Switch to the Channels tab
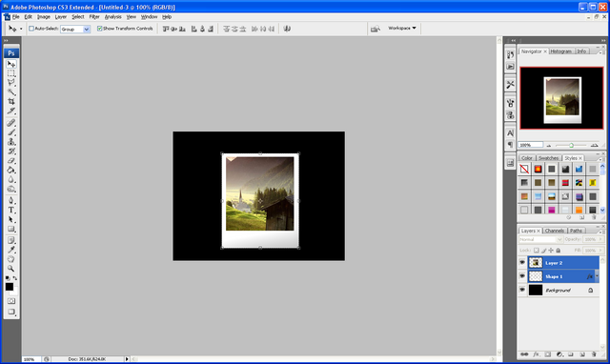This screenshot has width=610, height=364. pyautogui.click(x=555, y=231)
